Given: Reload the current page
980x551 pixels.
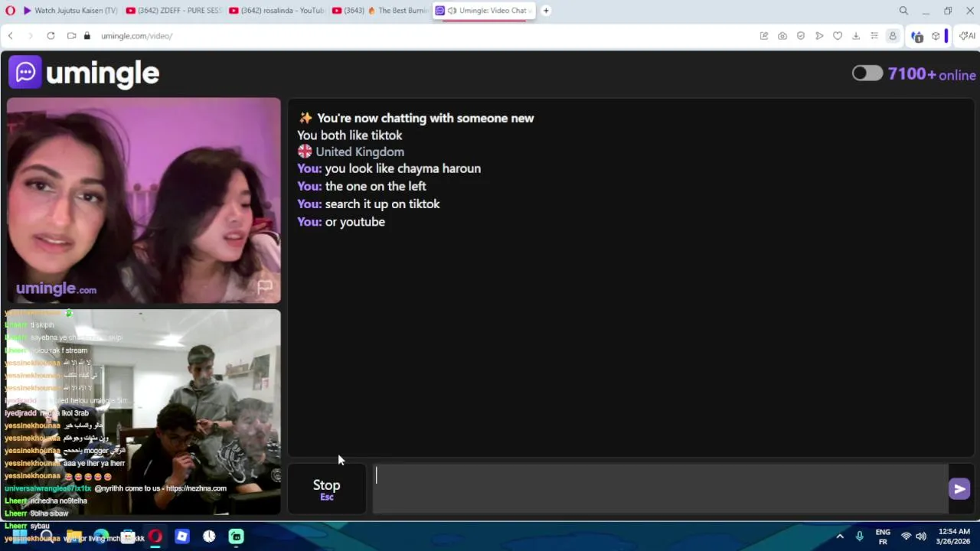Looking at the screenshot, I should click(x=51, y=36).
